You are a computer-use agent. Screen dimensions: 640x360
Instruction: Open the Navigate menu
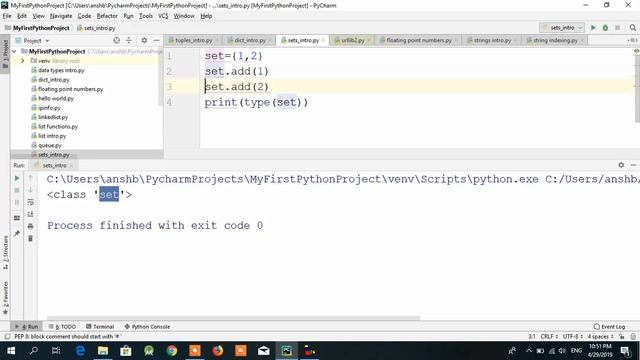(61, 16)
